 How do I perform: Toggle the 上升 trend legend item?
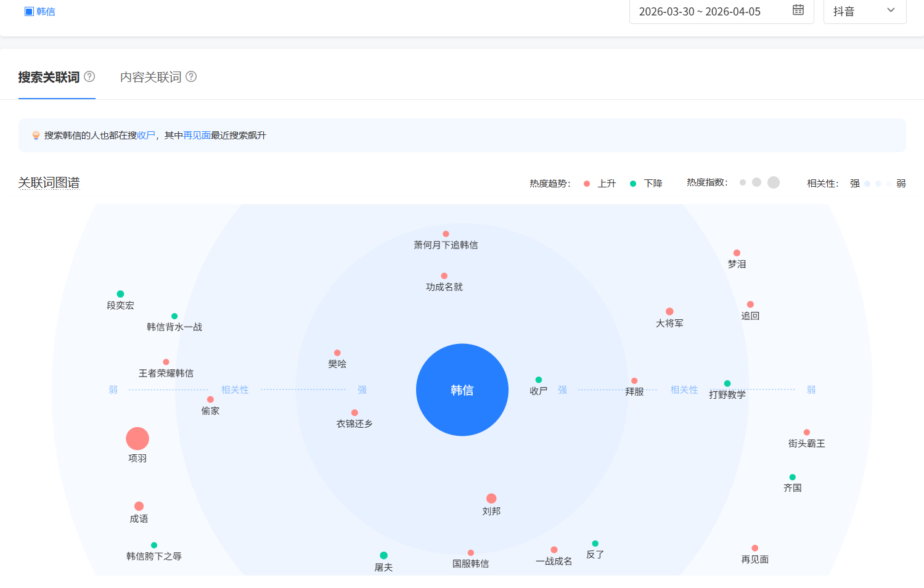pyautogui.click(x=600, y=184)
